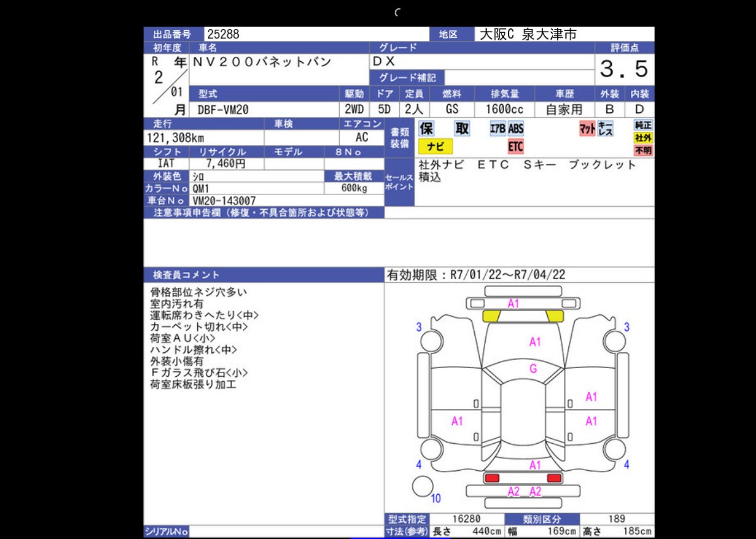Click the loading spinner above the sheet

click(x=397, y=13)
